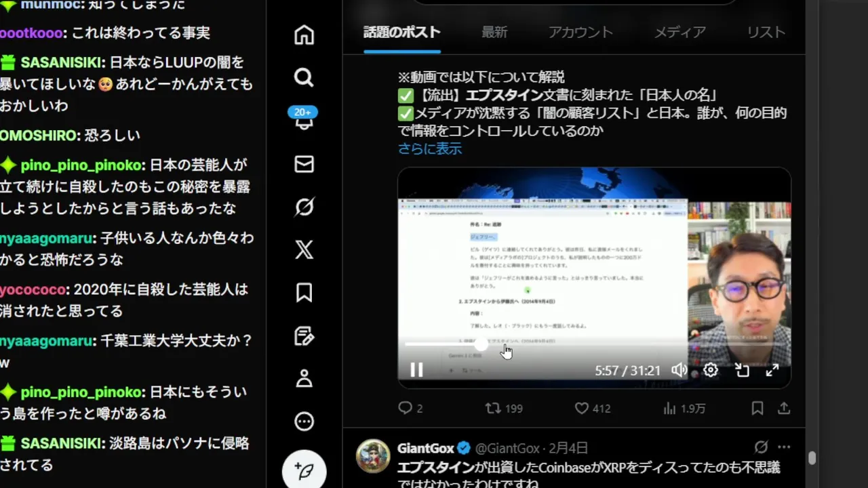Screen dimensions: 868x488
Task: Open the More circle-dots sidebar icon
Action: (304, 422)
